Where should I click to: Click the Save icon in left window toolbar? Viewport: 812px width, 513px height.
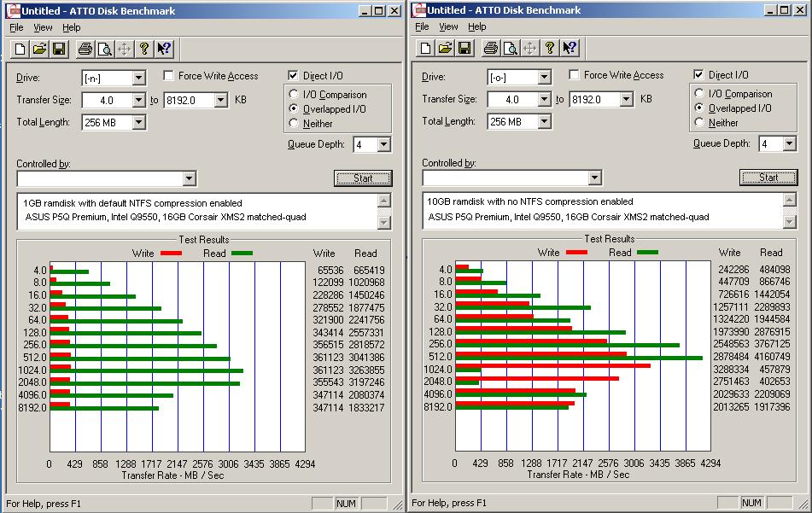[59, 49]
